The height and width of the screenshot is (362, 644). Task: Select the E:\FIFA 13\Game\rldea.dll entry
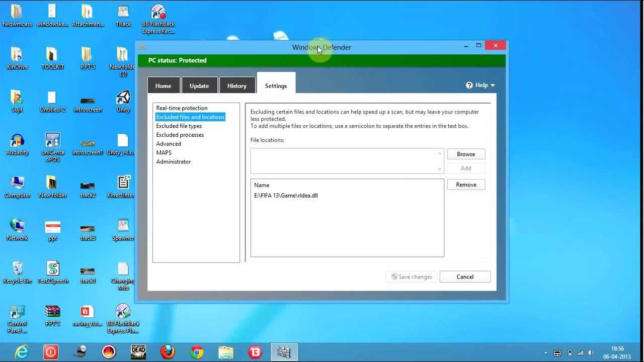pyautogui.click(x=286, y=196)
